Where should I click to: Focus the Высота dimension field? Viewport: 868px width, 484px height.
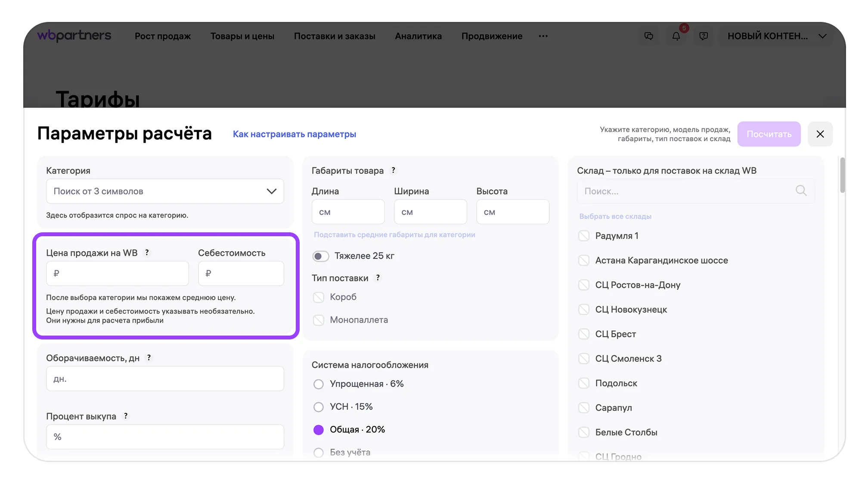(513, 212)
